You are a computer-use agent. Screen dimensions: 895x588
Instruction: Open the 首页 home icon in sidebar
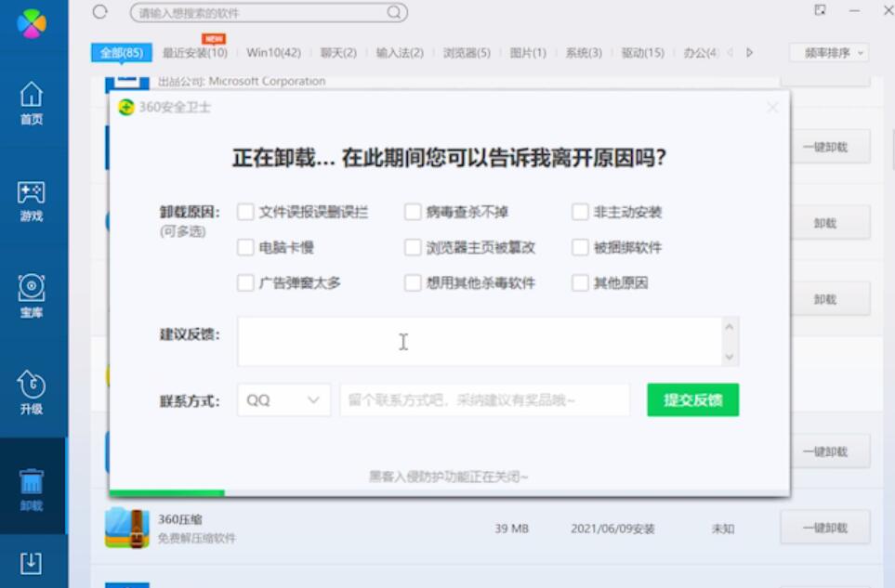[x=32, y=103]
